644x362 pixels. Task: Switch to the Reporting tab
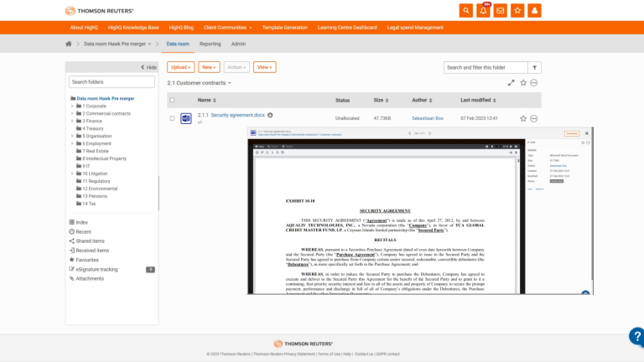[210, 44]
